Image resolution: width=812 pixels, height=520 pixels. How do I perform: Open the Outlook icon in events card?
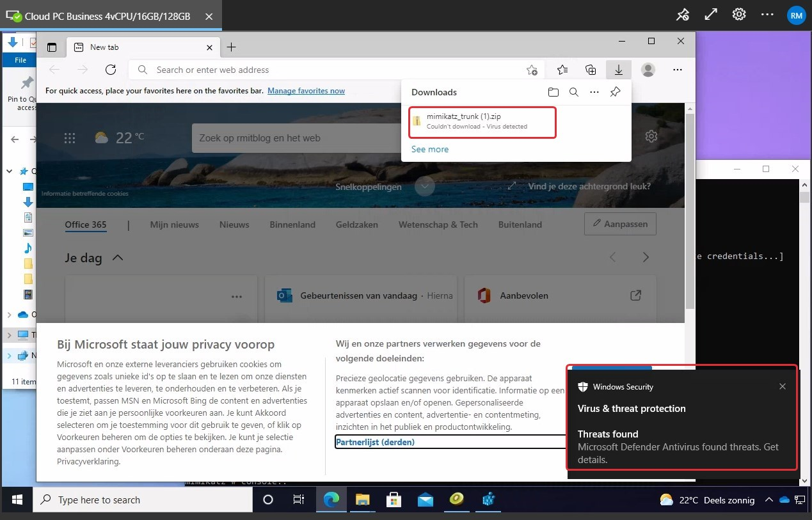285,295
